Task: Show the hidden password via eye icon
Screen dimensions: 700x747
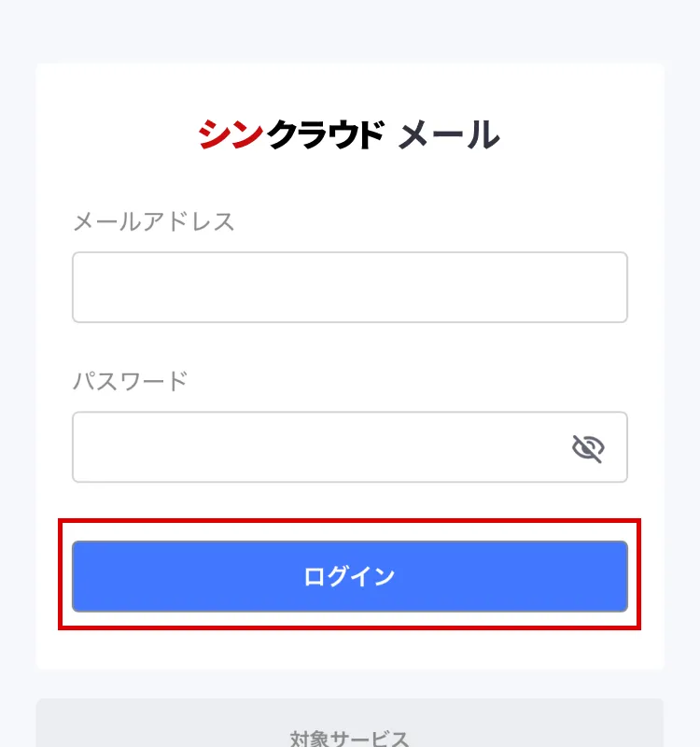Action: pos(588,448)
